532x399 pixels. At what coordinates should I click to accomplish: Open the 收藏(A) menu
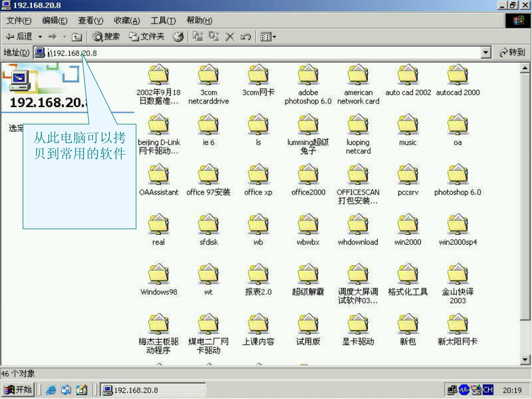(x=127, y=21)
